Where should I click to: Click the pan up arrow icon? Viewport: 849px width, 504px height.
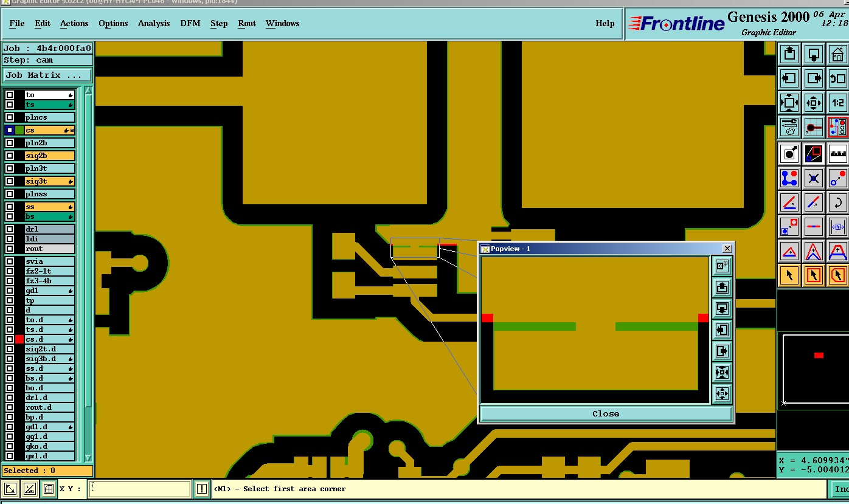point(789,54)
